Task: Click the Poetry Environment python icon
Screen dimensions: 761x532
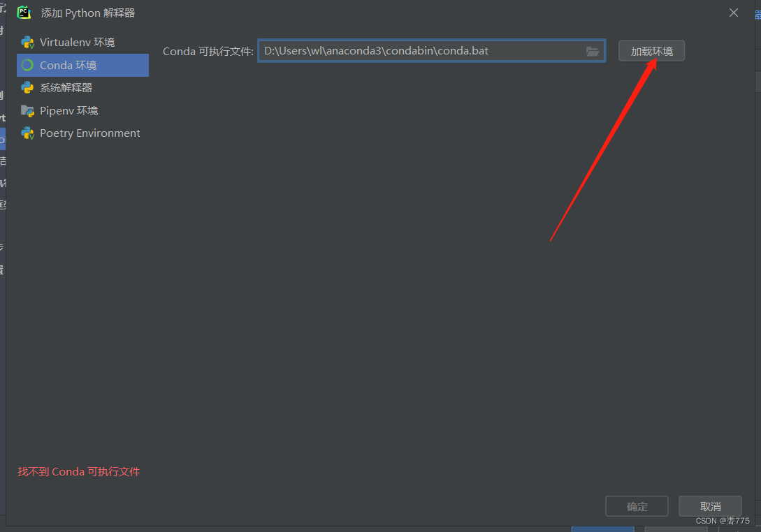Action: click(x=28, y=133)
